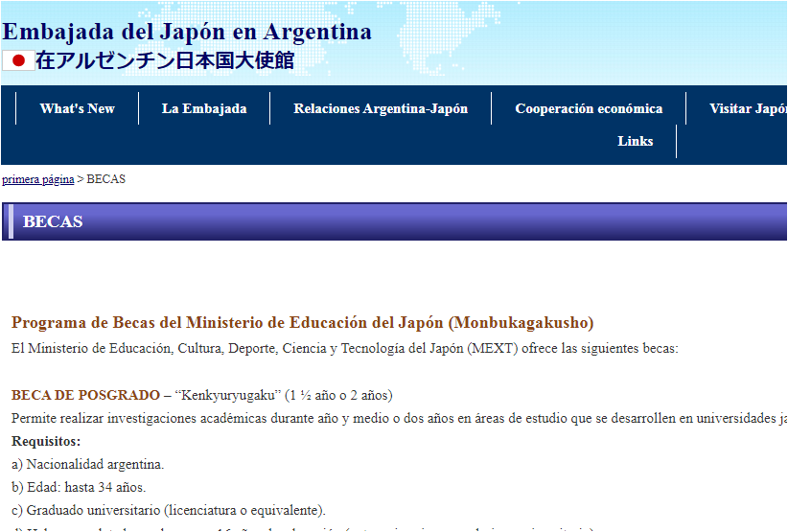Click the Japanese embassy name 在アルゼンチン日本国大使館
Screen dimensions: 788x532
(x=165, y=60)
